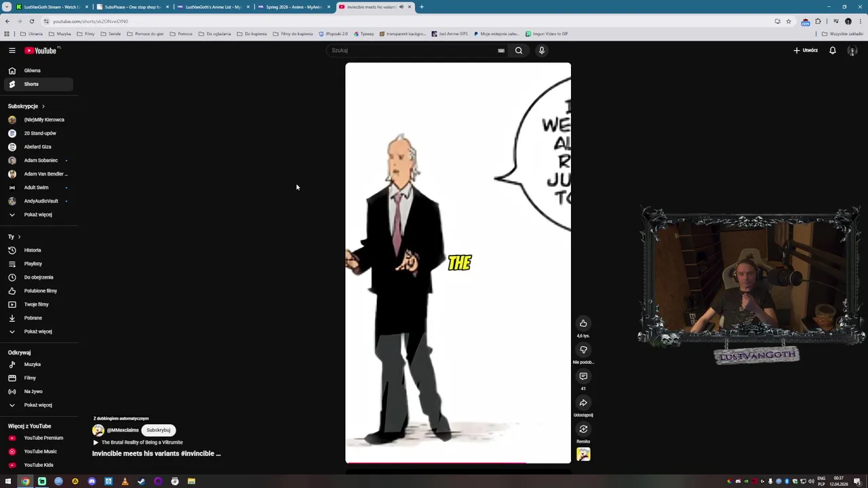Open the Ty section header
The image size is (868, 488).
(14, 237)
